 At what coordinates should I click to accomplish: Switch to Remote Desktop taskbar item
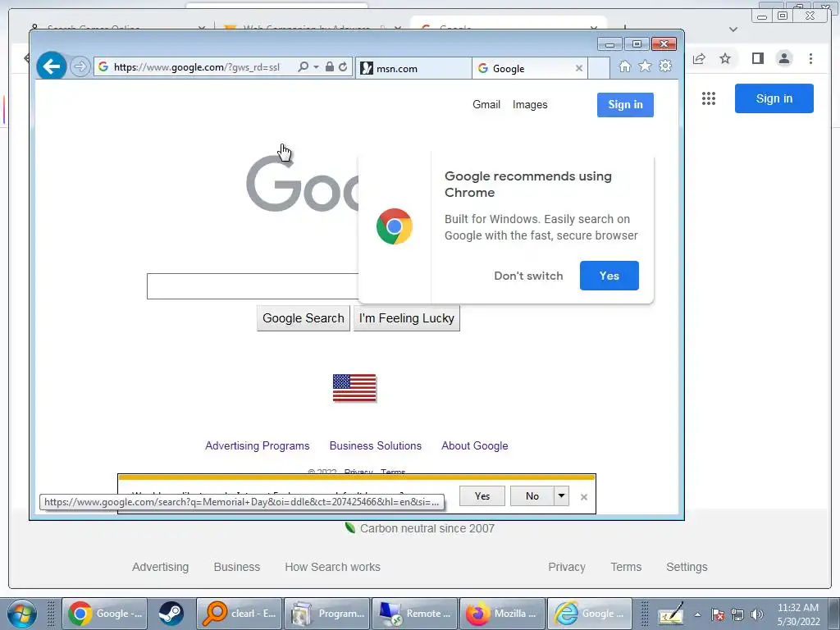pos(414,614)
